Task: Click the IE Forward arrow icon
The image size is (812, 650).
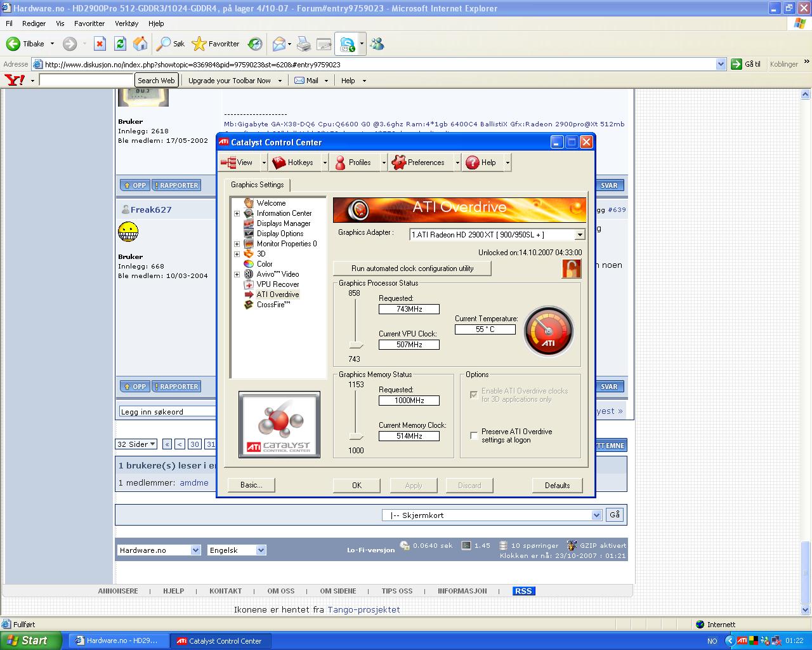Action: 70,44
